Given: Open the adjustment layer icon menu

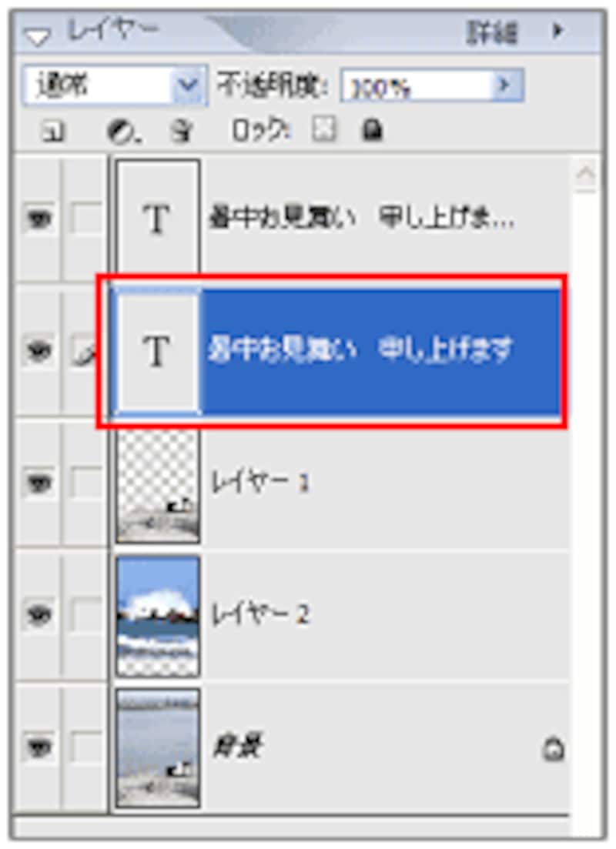Looking at the screenshot, I should [123, 132].
